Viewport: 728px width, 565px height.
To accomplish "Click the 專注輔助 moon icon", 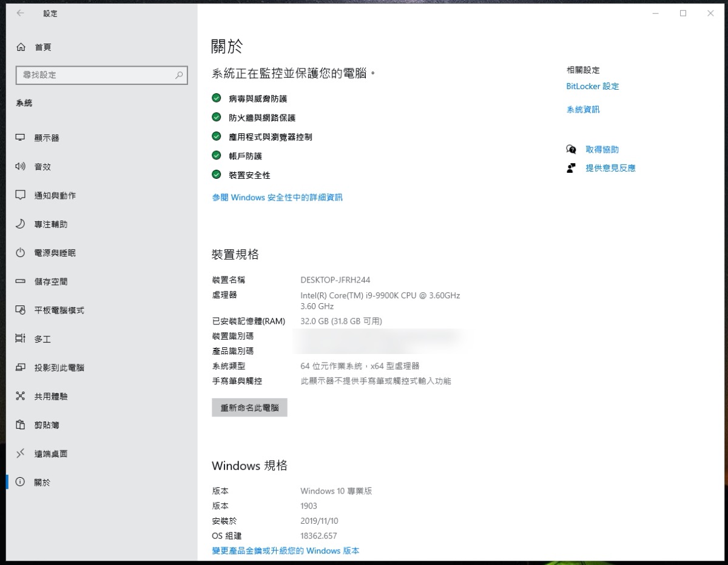I will click(x=21, y=224).
